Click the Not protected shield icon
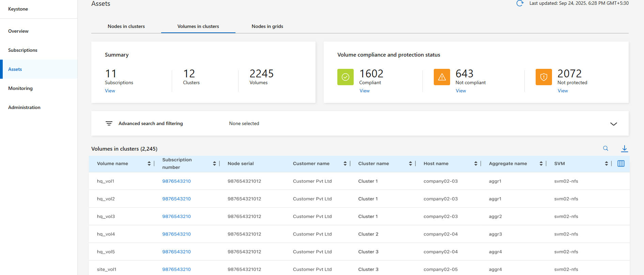This screenshot has height=275, width=644. click(543, 77)
